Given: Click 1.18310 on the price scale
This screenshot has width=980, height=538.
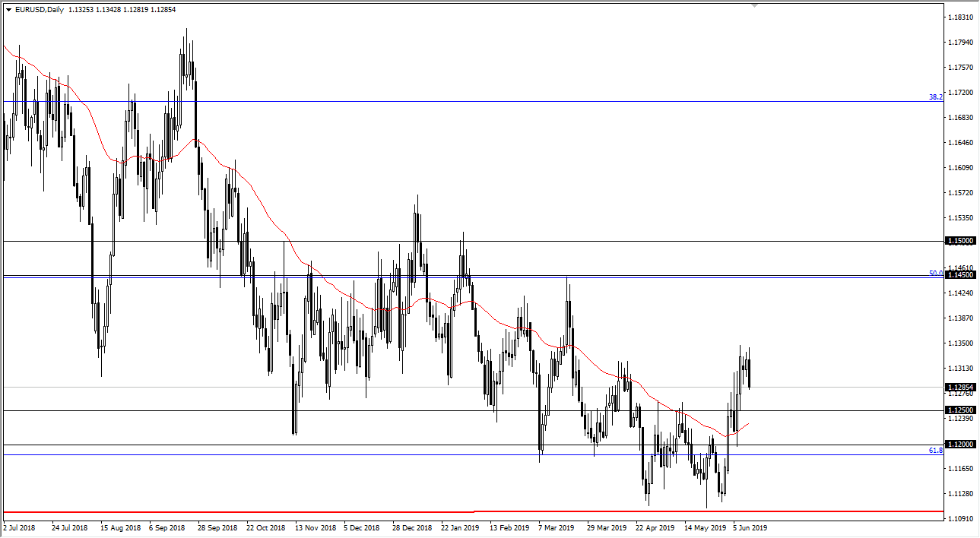Looking at the screenshot, I should point(962,17).
